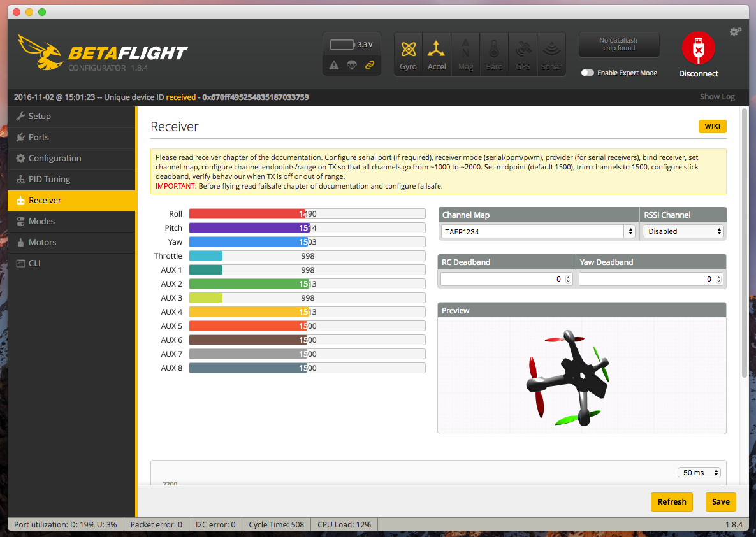Click the yellow link status icon
Viewport: 756px width, 537px height.
370,65
